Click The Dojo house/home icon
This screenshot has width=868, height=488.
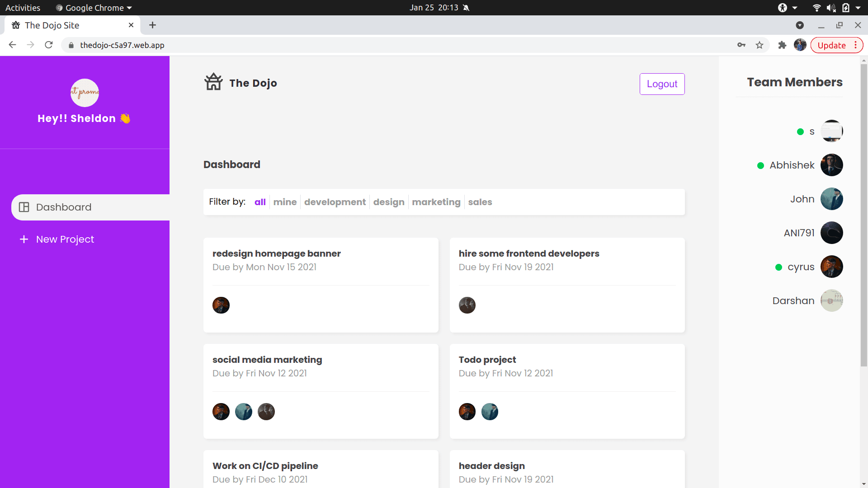click(x=213, y=82)
